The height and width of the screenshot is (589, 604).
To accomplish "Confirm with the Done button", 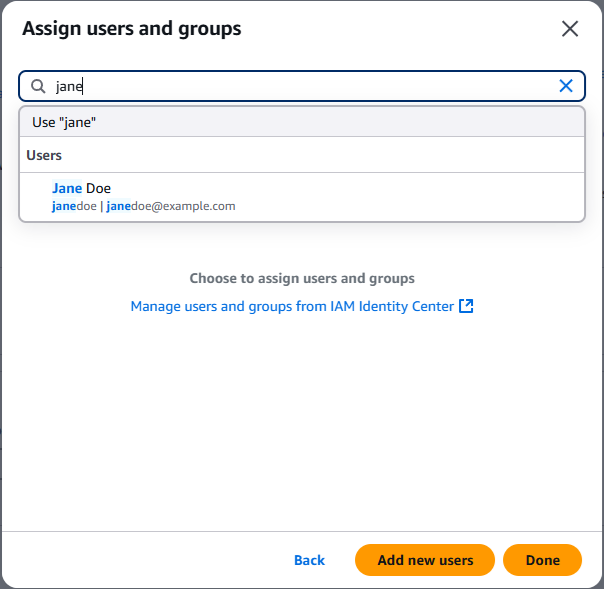I will coord(542,560).
